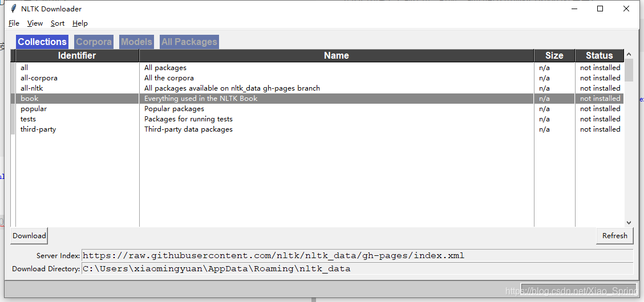Click the scrollbar up arrow
This screenshot has width=644, height=302.
coord(629,54)
